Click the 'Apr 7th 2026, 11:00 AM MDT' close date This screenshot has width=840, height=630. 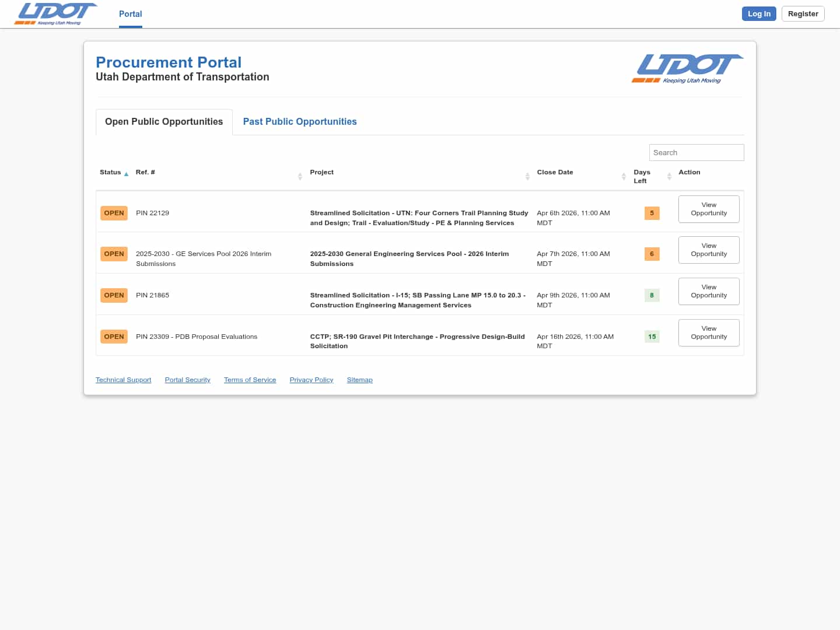click(x=573, y=258)
